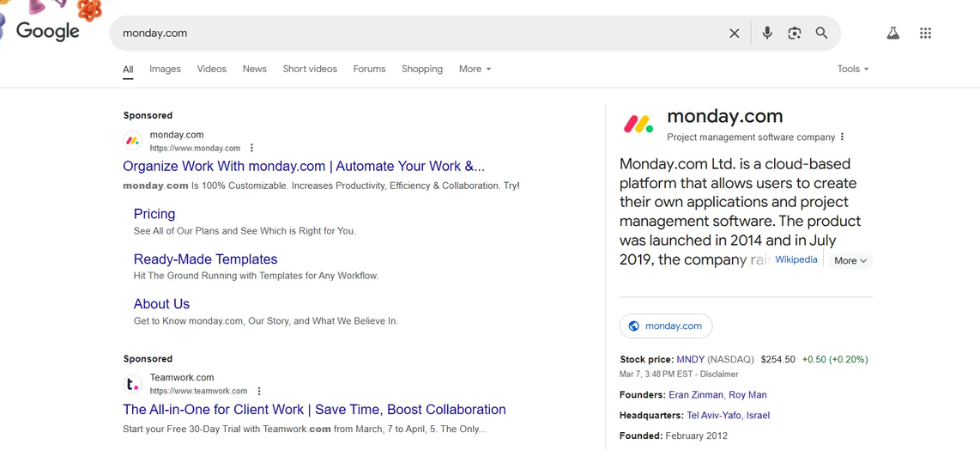Go to Google home via logo
The image size is (980, 457).
click(47, 31)
